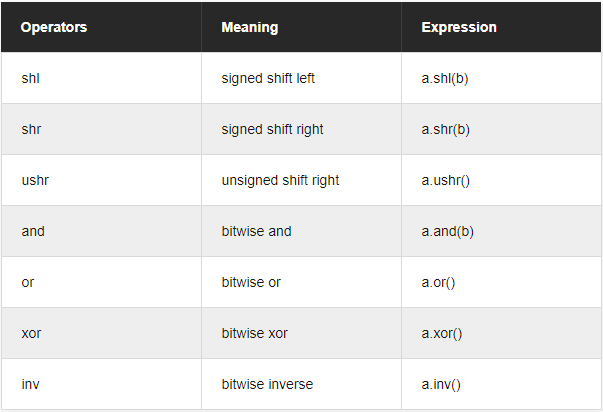Click the inv operator cell
The image size is (603, 412).
[x=30, y=384]
